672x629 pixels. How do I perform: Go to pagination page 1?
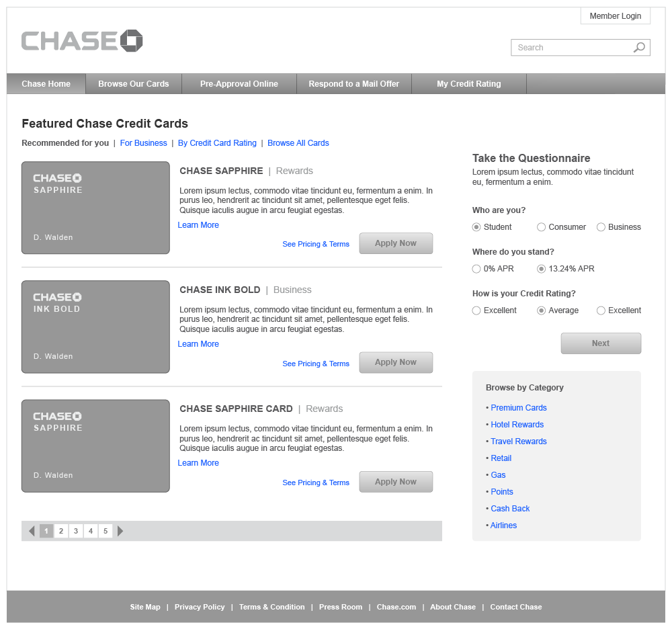(46, 531)
